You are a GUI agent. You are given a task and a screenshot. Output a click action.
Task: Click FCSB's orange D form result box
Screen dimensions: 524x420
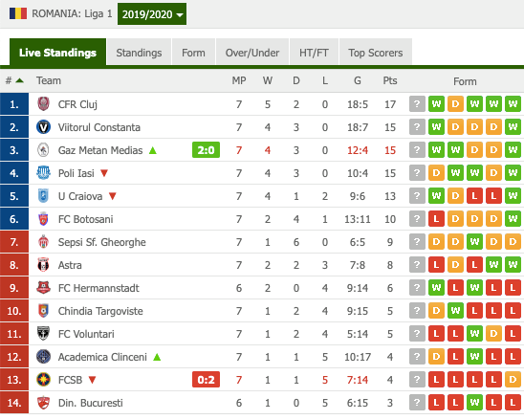[513, 380]
